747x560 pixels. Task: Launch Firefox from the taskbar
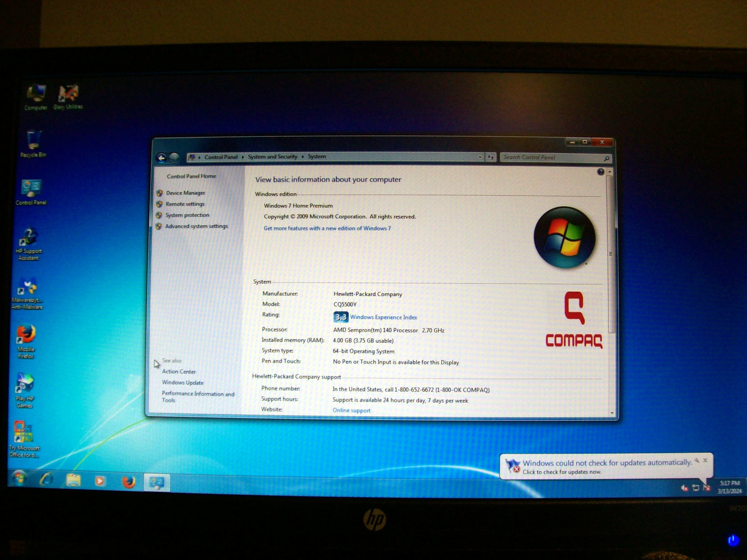point(128,481)
